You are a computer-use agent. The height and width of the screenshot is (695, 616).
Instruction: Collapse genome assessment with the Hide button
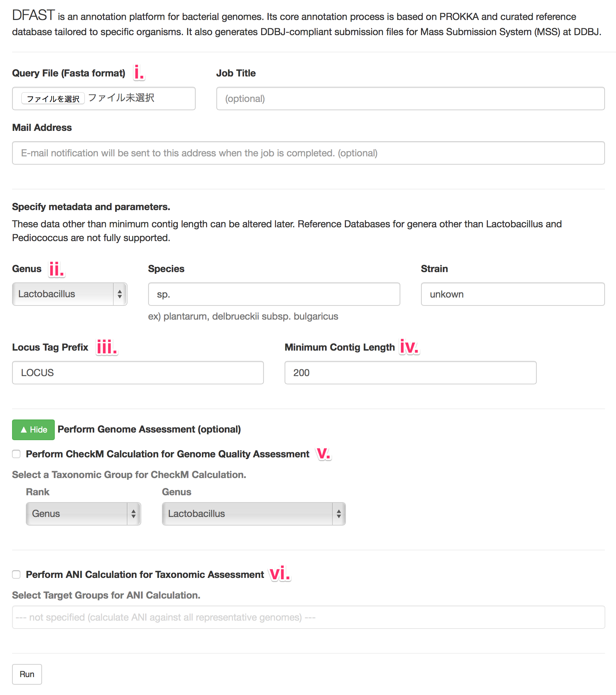33,429
